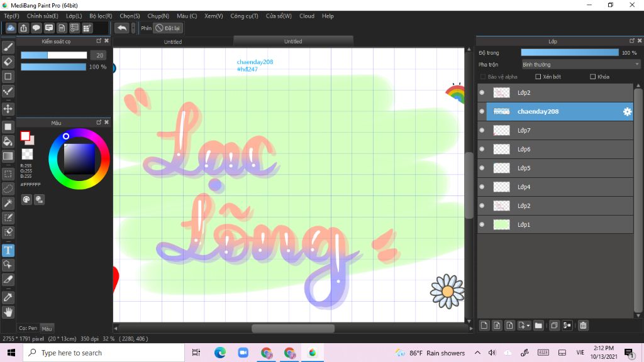Image resolution: width=644 pixels, height=362 pixels.
Task: Select the Select Pen tool
Action: pyautogui.click(x=8, y=217)
